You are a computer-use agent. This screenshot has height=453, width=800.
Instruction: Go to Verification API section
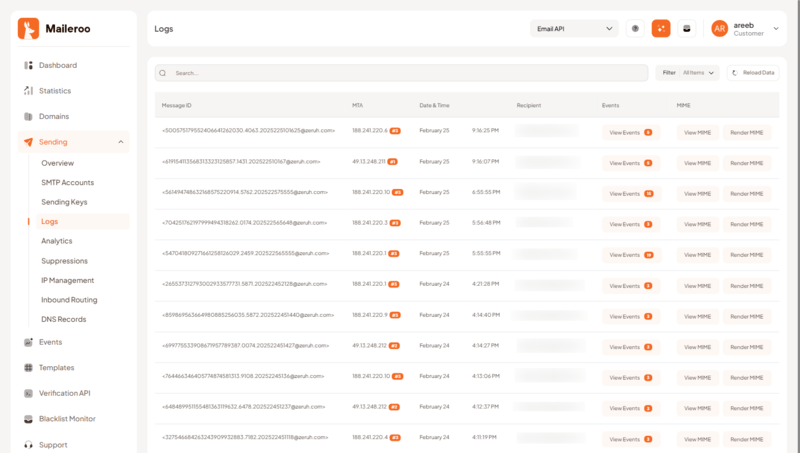[x=64, y=393]
